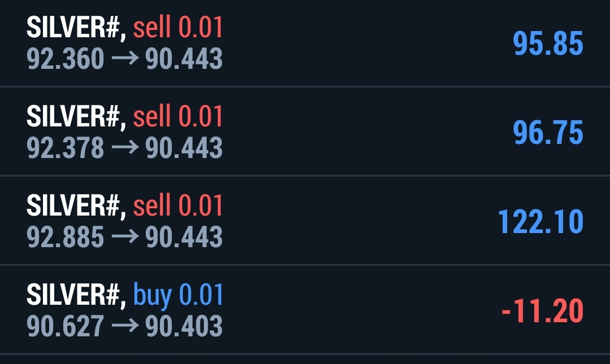Click the arrow after 90.627
This screenshot has height=364, width=610.
124,326
